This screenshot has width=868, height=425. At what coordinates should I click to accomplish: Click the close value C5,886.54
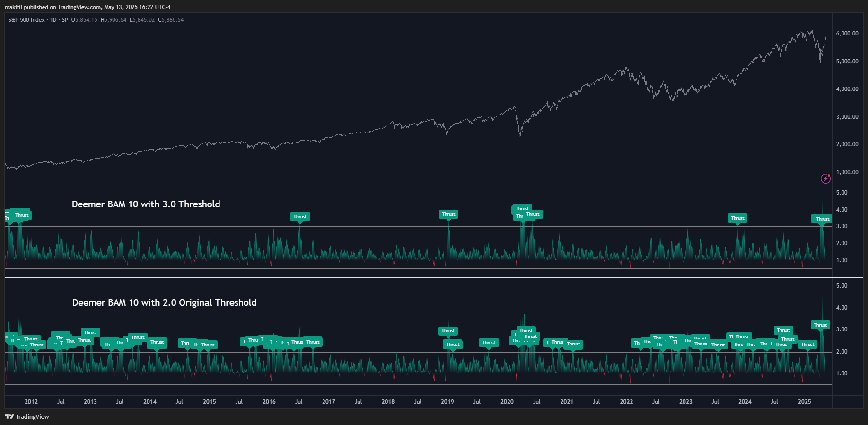click(171, 20)
